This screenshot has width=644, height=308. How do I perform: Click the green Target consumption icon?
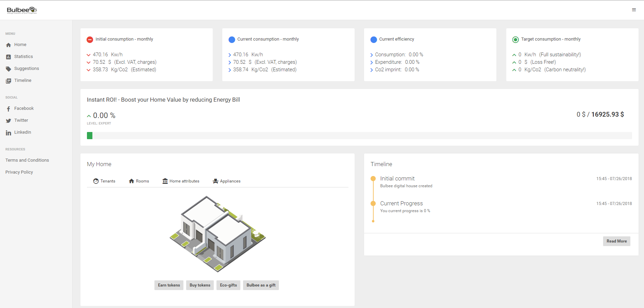pyautogui.click(x=515, y=40)
